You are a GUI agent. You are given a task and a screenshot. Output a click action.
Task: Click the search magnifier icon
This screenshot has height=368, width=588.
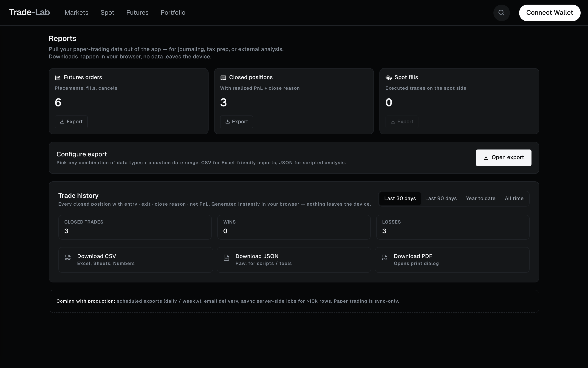[x=501, y=13]
